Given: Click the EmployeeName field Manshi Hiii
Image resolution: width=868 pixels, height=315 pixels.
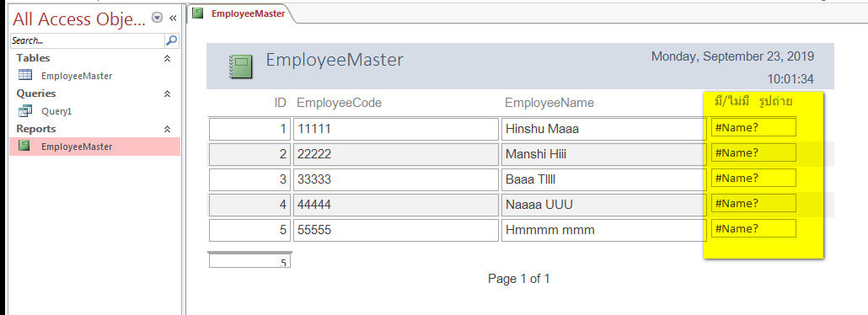Looking at the screenshot, I should click(603, 154).
